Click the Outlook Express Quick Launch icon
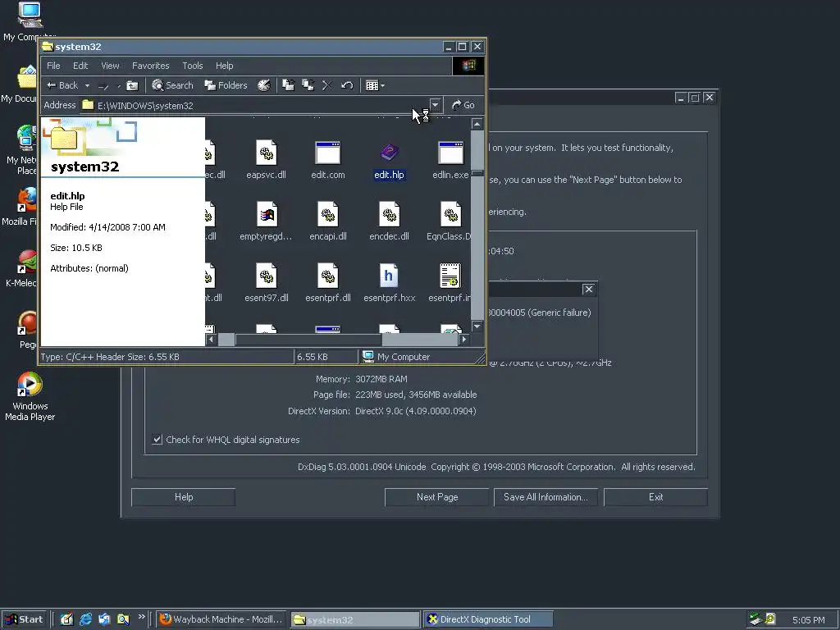Viewport: 840px width, 630px height. pyautogui.click(x=104, y=619)
